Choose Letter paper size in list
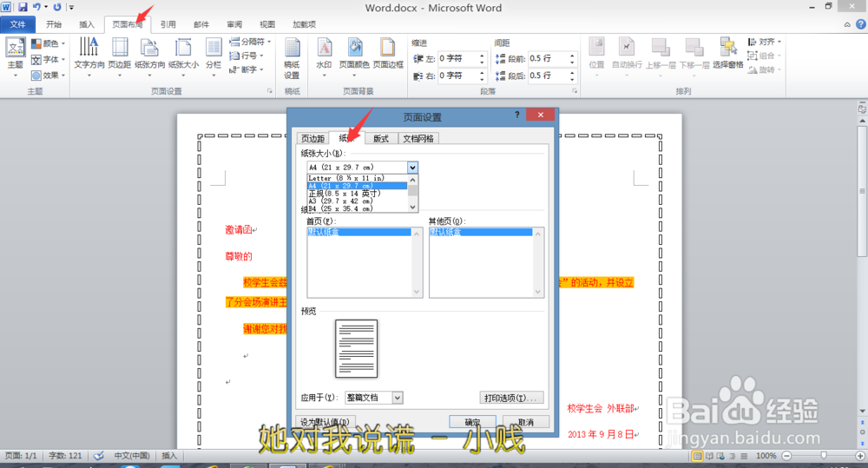868x468 pixels. coord(357,178)
